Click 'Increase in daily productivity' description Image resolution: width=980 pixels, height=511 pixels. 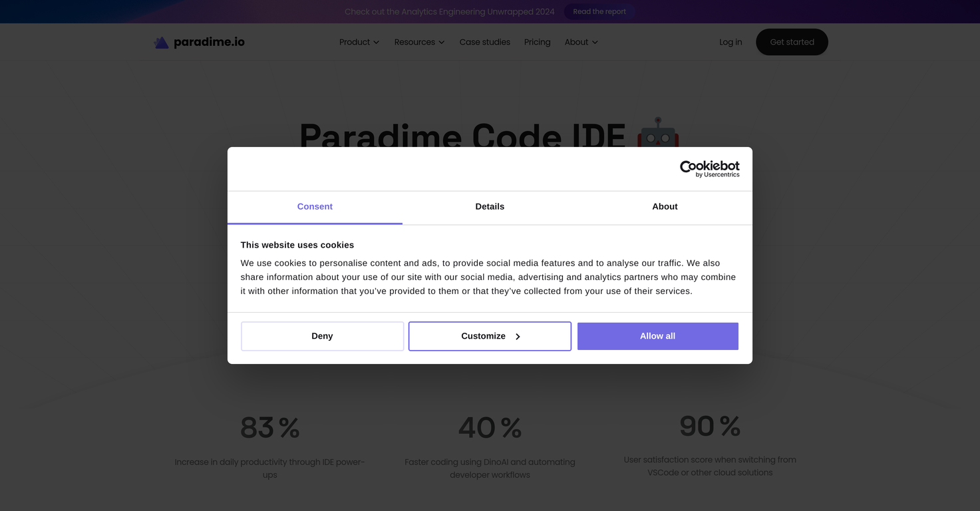(269, 468)
